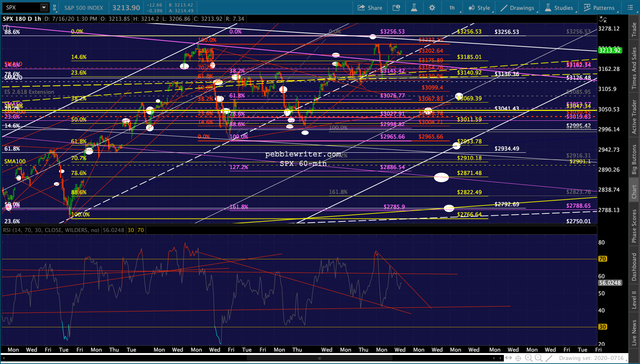This screenshot has height=364, width=640.
Task: Click the drawing line tool icon
Action: click(x=548, y=359)
